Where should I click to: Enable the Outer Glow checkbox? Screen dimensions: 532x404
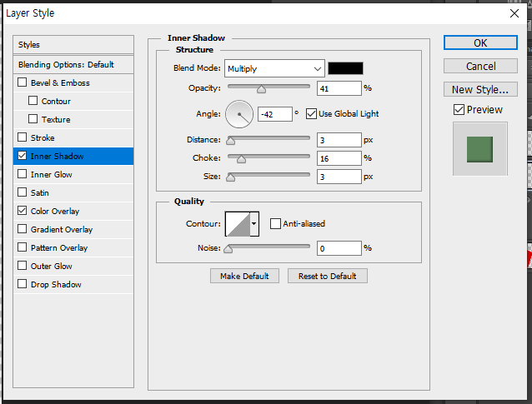click(x=22, y=266)
